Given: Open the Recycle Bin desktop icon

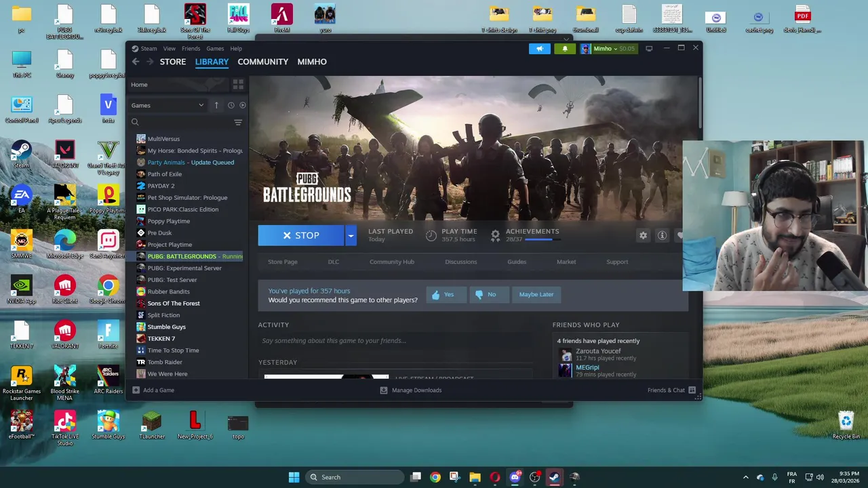Looking at the screenshot, I should 846,426.
